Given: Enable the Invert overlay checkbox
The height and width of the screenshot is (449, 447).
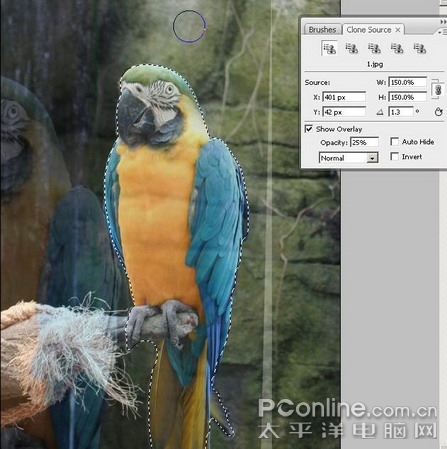Looking at the screenshot, I should click(394, 156).
